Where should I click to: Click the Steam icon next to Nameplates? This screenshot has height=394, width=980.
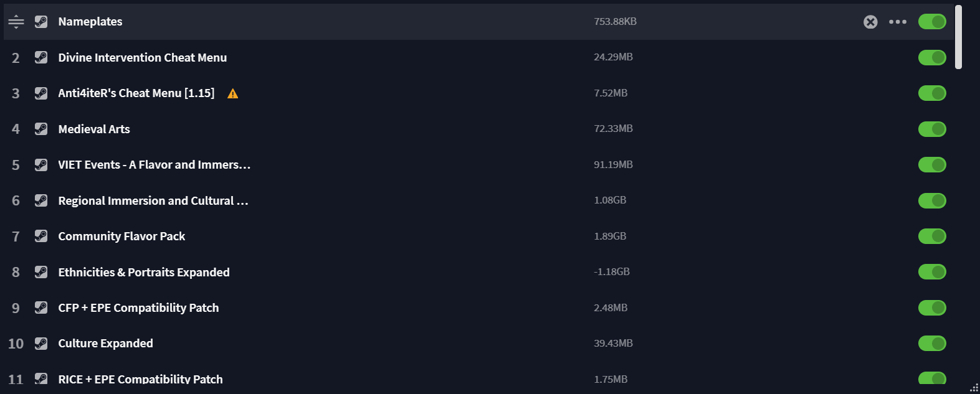coord(41,22)
